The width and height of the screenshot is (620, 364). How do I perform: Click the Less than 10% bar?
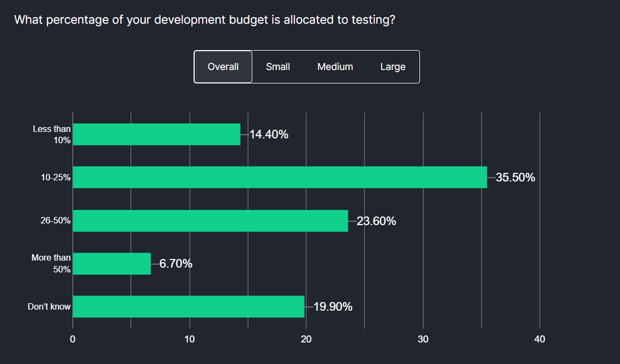pyautogui.click(x=156, y=135)
